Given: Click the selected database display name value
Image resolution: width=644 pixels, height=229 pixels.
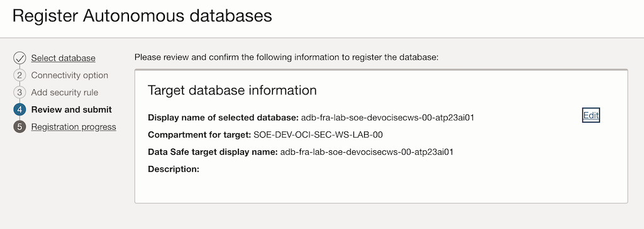Looking at the screenshot, I should [x=387, y=118].
